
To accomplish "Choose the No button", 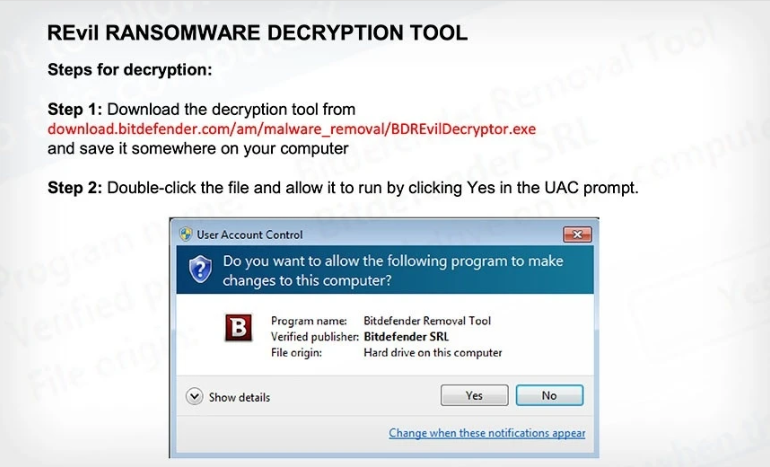I will (549, 396).
